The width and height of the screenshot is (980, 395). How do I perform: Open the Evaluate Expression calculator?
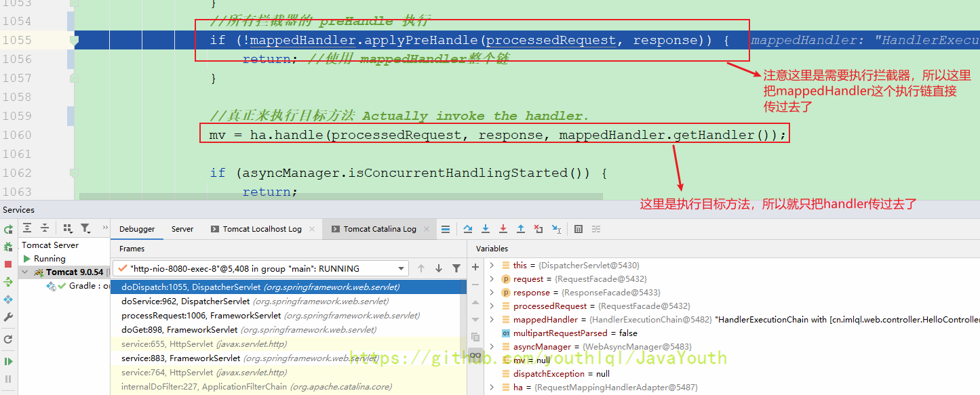579,229
